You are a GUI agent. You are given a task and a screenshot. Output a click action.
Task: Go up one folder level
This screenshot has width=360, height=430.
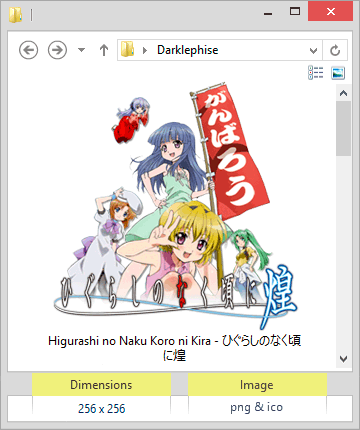pyautogui.click(x=104, y=50)
